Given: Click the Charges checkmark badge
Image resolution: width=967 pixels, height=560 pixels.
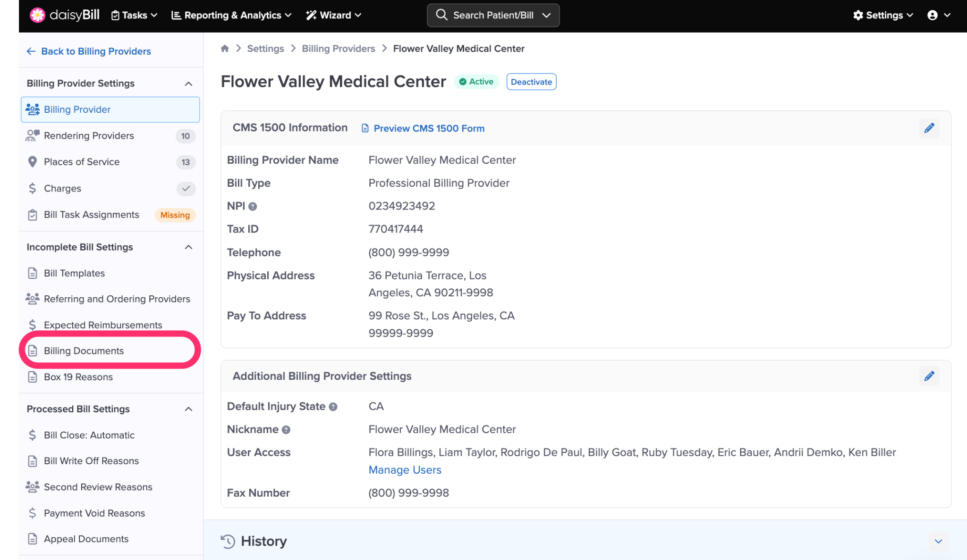Looking at the screenshot, I should [186, 189].
